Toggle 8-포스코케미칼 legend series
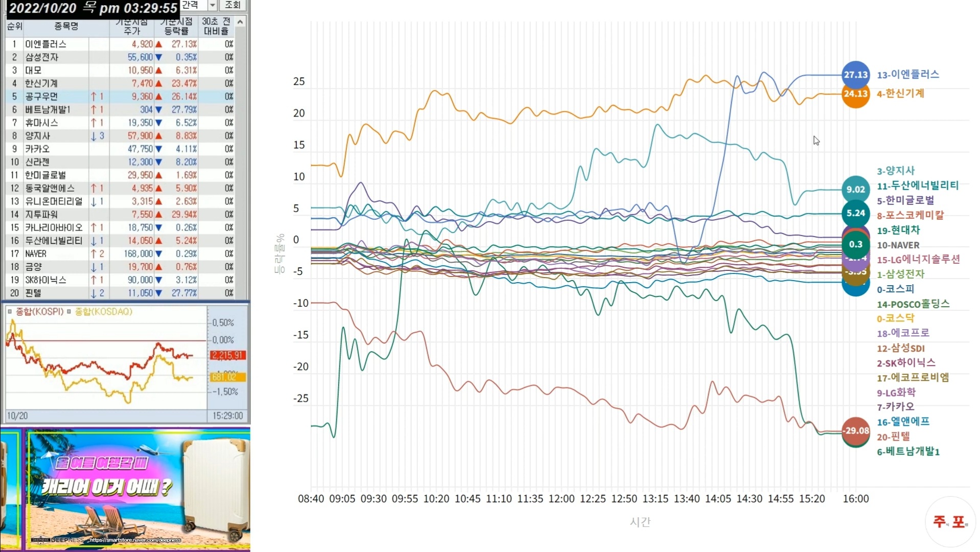The width and height of the screenshot is (980, 552). point(911,215)
